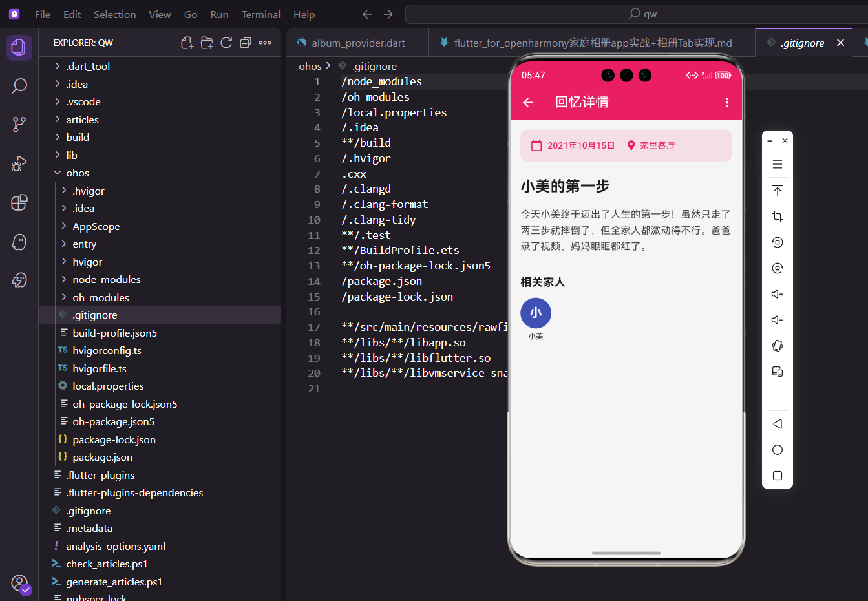Open the Source Control view
This screenshot has width=868, height=601.
coord(19,124)
